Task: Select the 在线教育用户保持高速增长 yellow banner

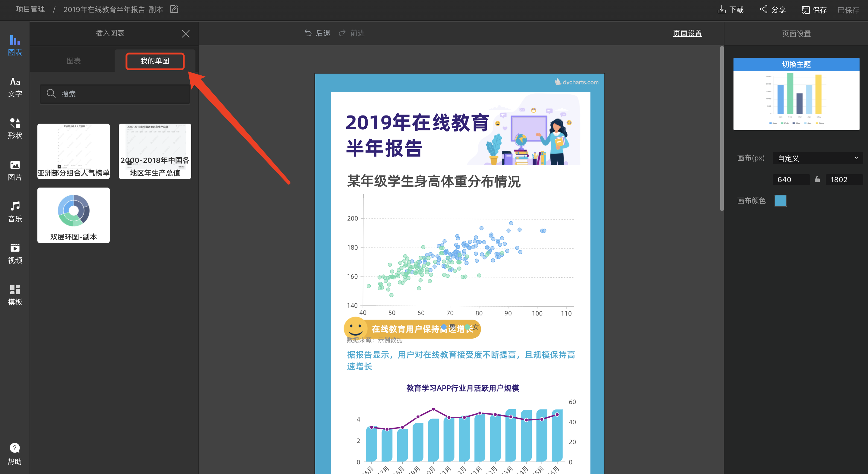Action: (x=412, y=329)
